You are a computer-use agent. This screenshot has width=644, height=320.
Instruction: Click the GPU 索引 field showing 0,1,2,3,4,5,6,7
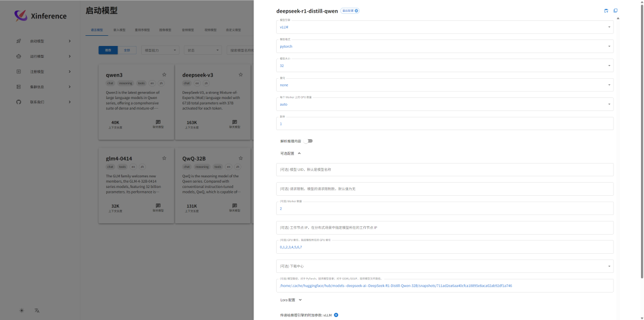445,247
